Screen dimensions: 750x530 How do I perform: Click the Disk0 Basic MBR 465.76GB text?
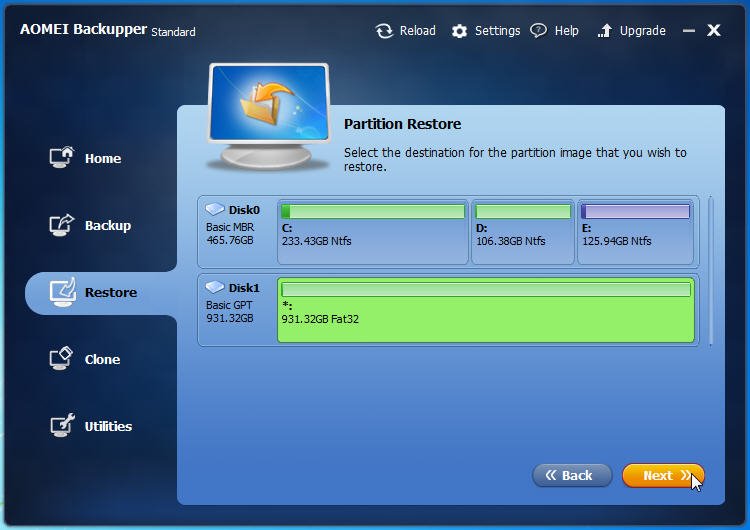(x=230, y=233)
